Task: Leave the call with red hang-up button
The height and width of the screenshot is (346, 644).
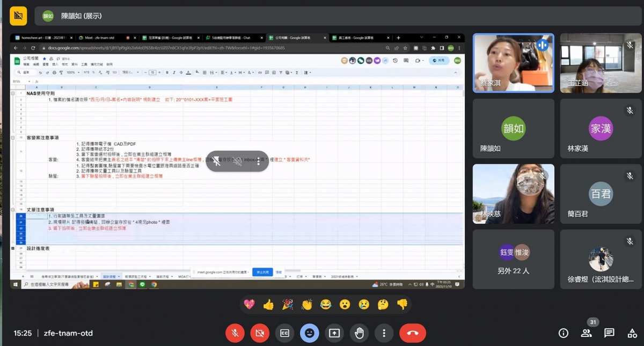Action: pyautogui.click(x=413, y=333)
